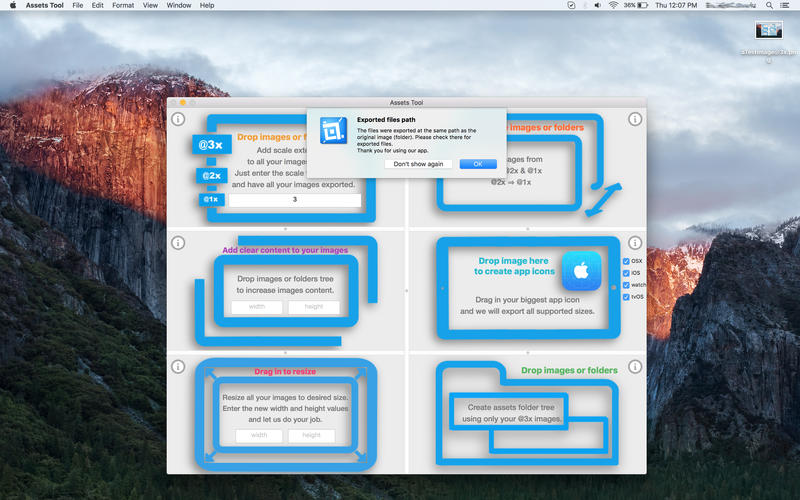Click the @3x scale badge
800x500 pixels.
tap(211, 145)
